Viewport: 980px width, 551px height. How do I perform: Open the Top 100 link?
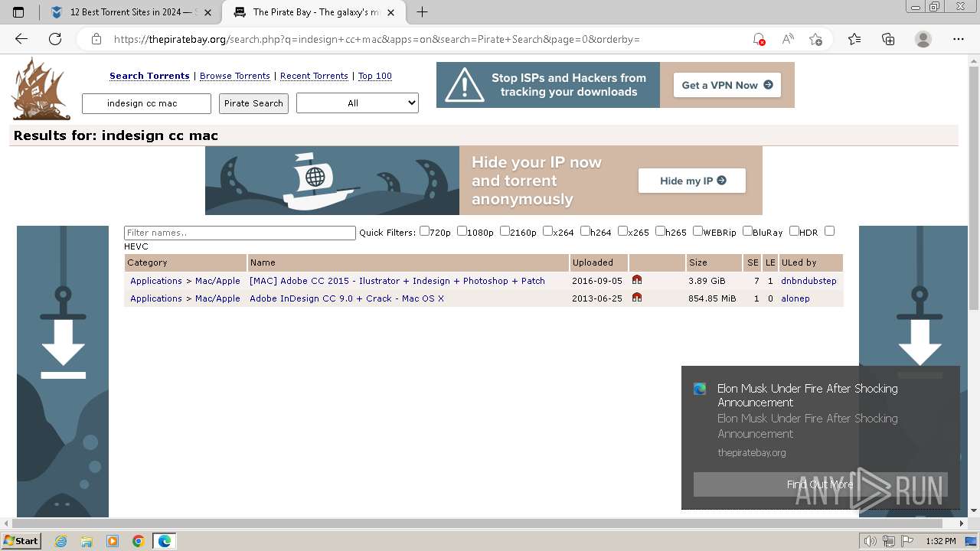click(x=375, y=76)
